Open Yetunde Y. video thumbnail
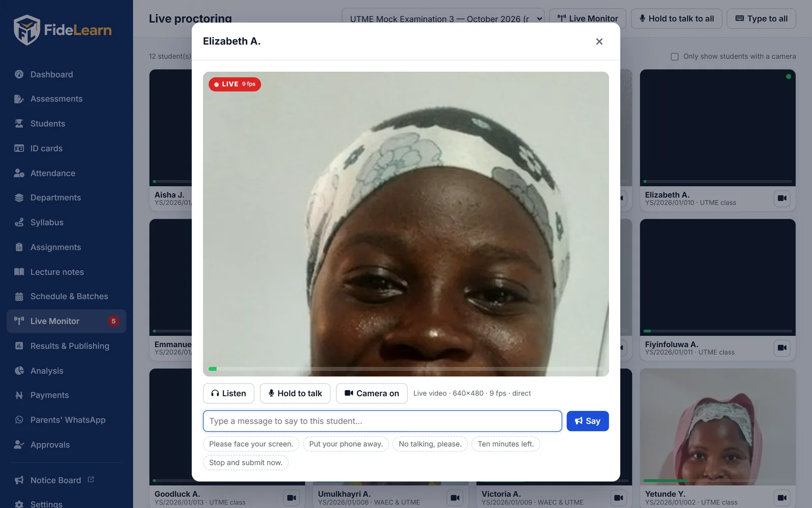Image resolution: width=812 pixels, height=508 pixels. pyautogui.click(x=718, y=427)
